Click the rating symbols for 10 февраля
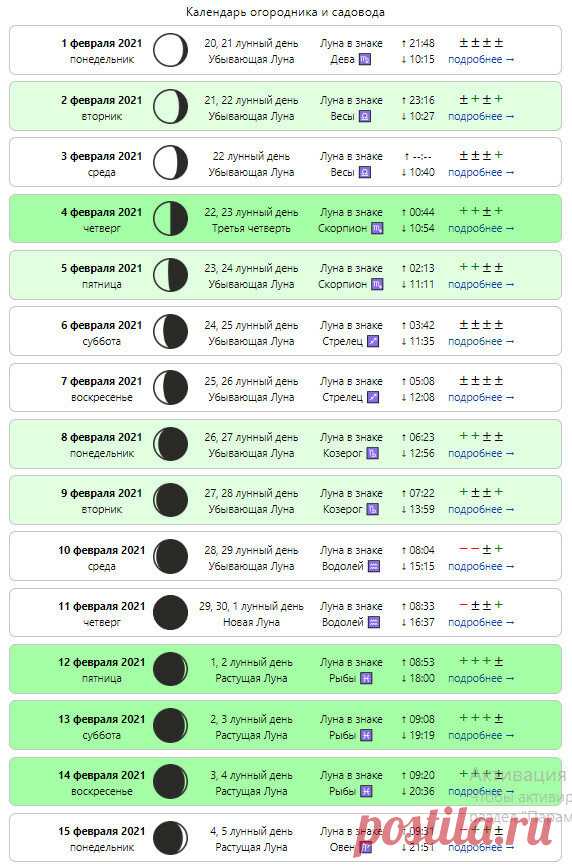 [x=481, y=549]
